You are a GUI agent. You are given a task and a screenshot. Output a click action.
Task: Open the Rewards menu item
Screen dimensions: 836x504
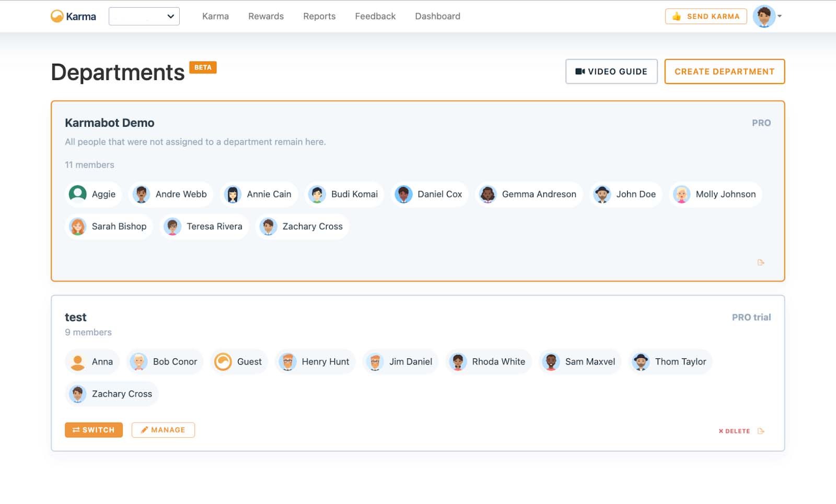point(265,16)
